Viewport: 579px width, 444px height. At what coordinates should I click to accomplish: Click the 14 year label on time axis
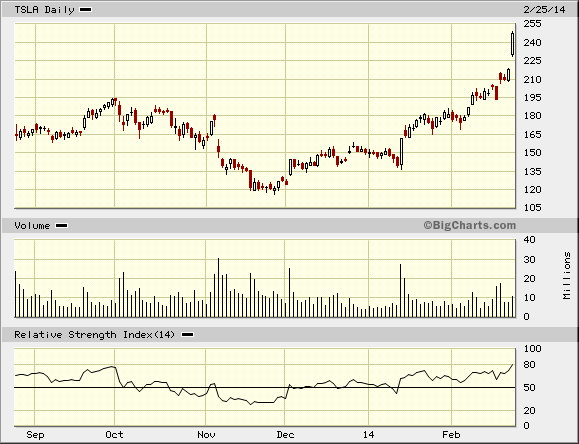(x=368, y=435)
